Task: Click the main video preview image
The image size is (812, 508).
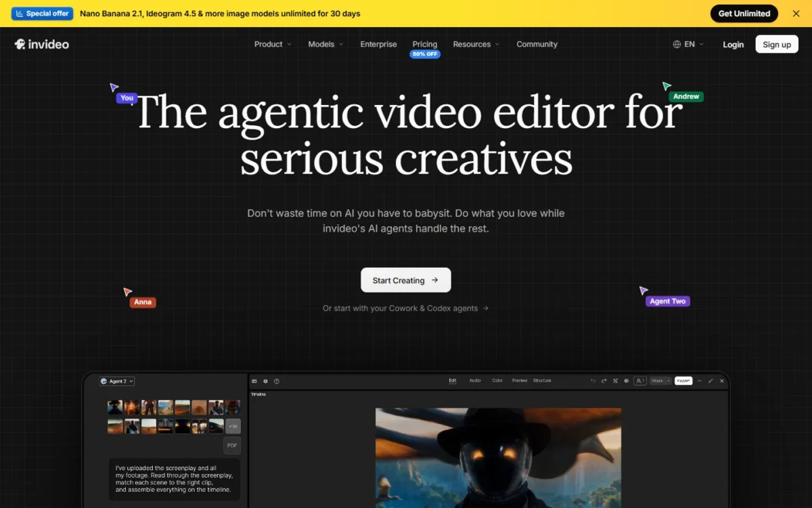Action: coord(498,458)
